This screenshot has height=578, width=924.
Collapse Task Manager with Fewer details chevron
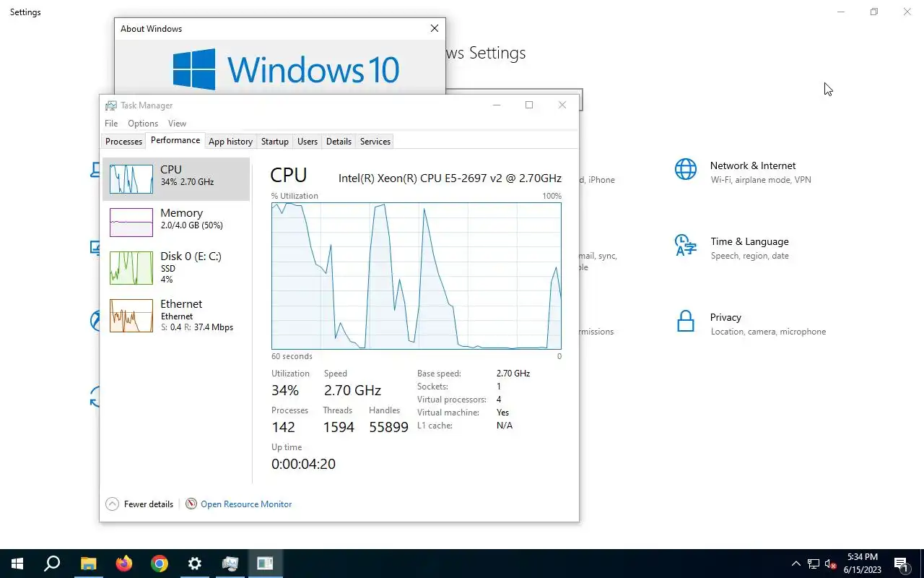pyautogui.click(x=112, y=504)
